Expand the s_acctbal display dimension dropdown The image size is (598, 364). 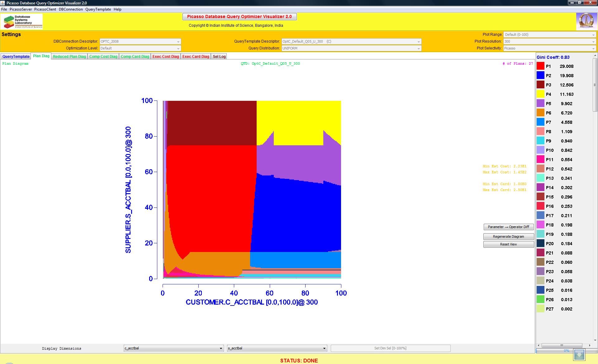coord(324,348)
